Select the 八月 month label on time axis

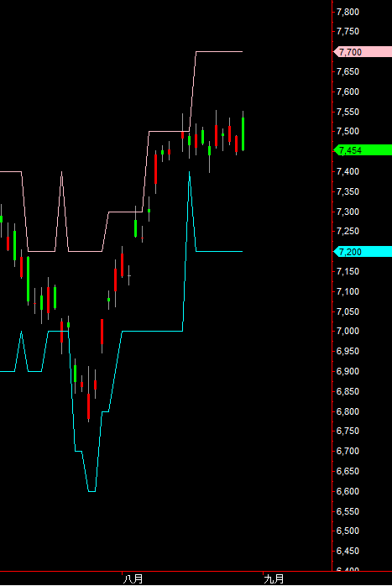[x=133, y=579]
